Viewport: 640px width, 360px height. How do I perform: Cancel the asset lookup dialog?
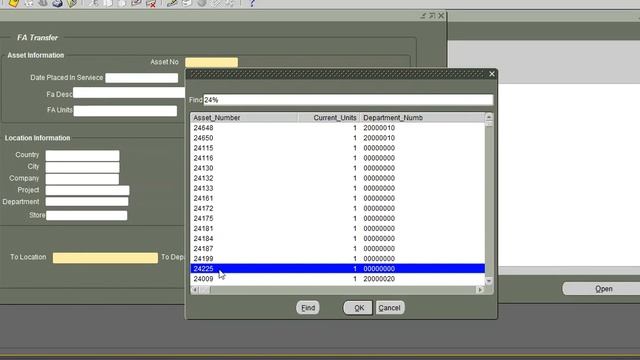tap(389, 308)
